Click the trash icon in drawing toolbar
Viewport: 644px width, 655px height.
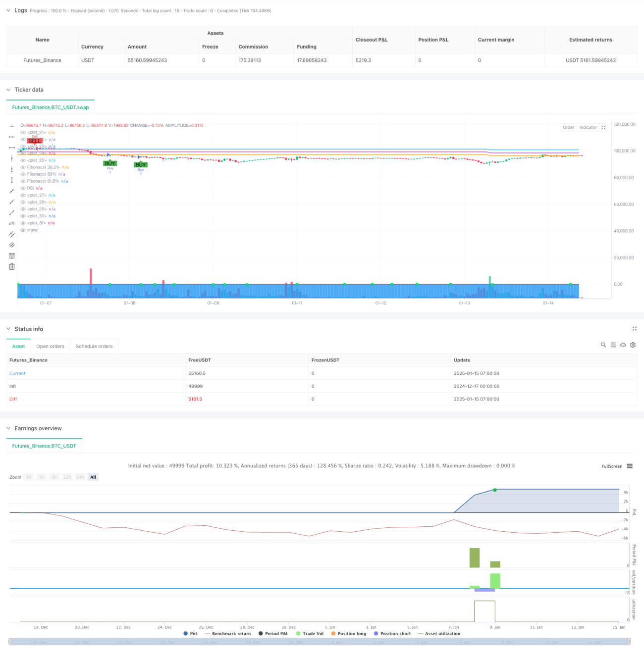[x=12, y=267]
